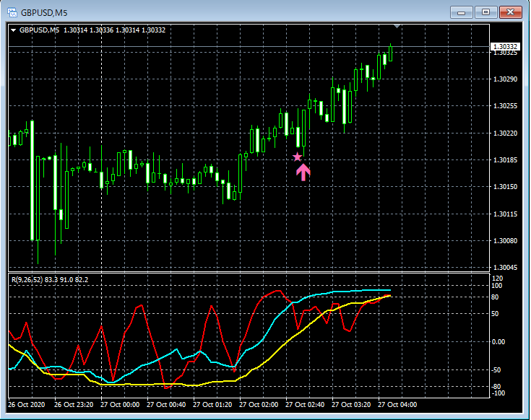Expand the GBPUSD,M5 chart dropdown triangle
The height and width of the screenshot is (420, 531).
(x=14, y=30)
